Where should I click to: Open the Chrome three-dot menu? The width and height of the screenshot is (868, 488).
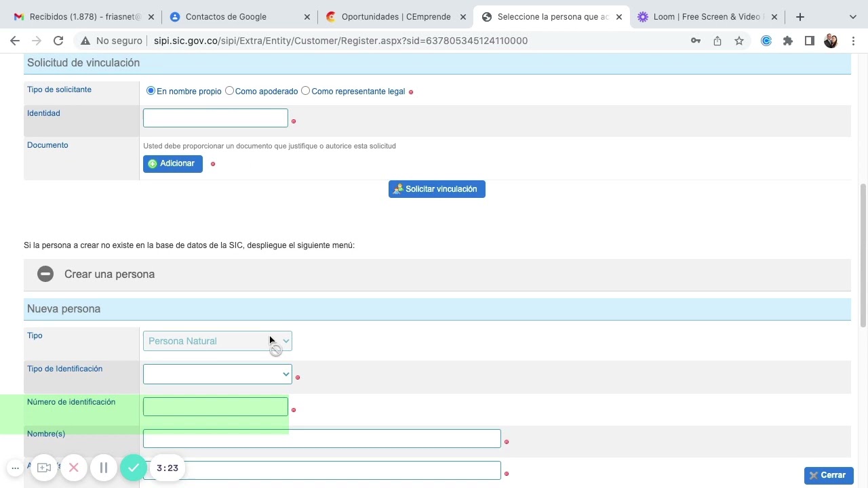[853, 41]
